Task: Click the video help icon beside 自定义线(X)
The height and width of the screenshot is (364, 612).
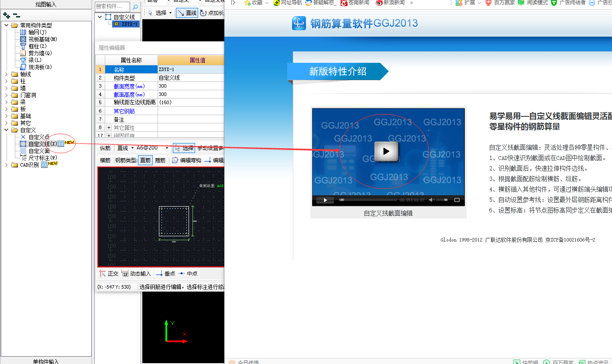Action: [x=61, y=144]
